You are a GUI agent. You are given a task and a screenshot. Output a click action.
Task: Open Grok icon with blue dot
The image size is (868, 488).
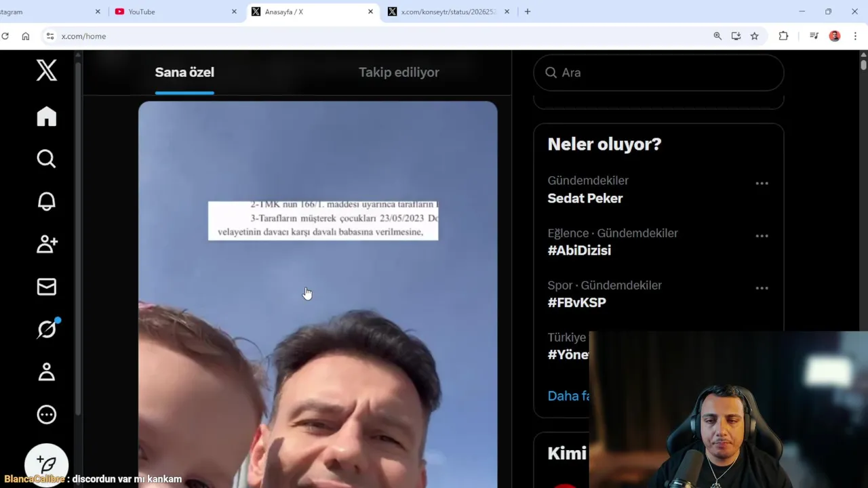(47, 329)
